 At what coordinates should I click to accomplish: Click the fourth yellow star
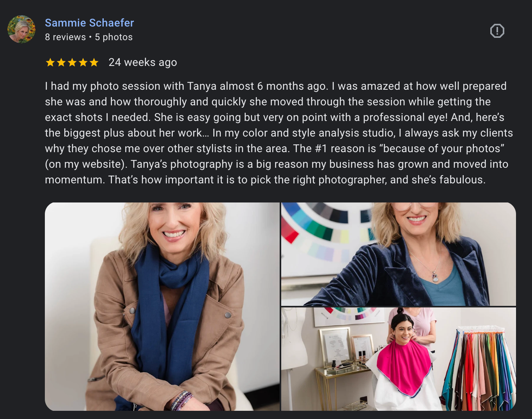pyautogui.click(x=83, y=62)
